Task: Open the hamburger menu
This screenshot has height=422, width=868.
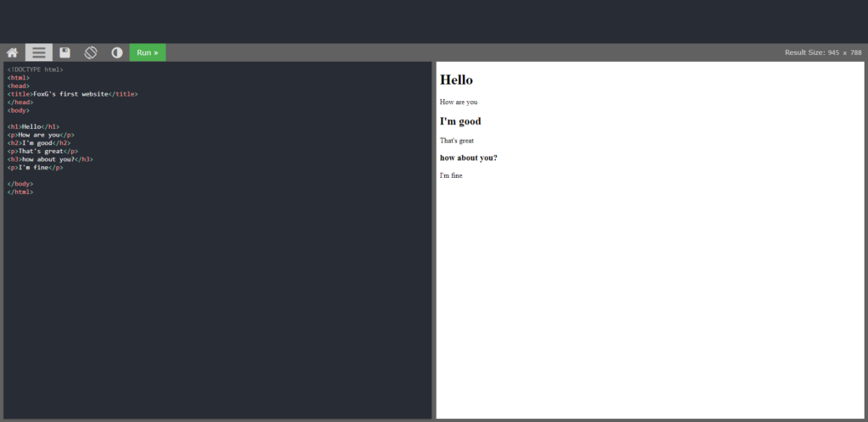Action: pyautogui.click(x=38, y=53)
